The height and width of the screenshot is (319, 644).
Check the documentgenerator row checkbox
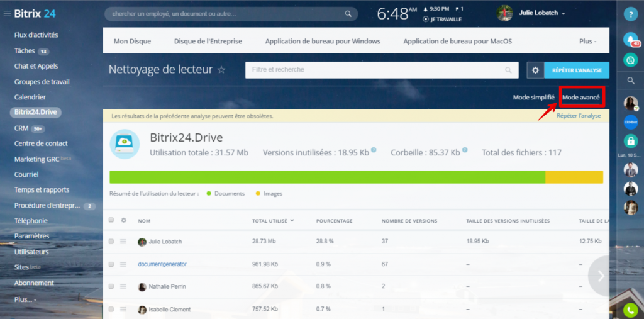click(x=111, y=264)
